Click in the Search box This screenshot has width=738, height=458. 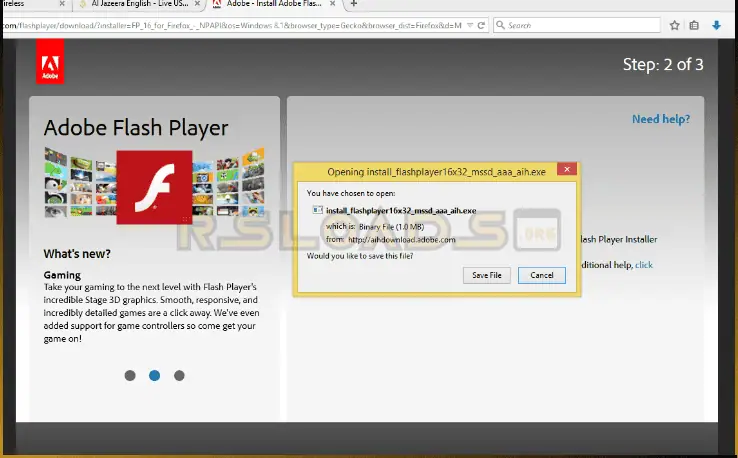(x=577, y=25)
